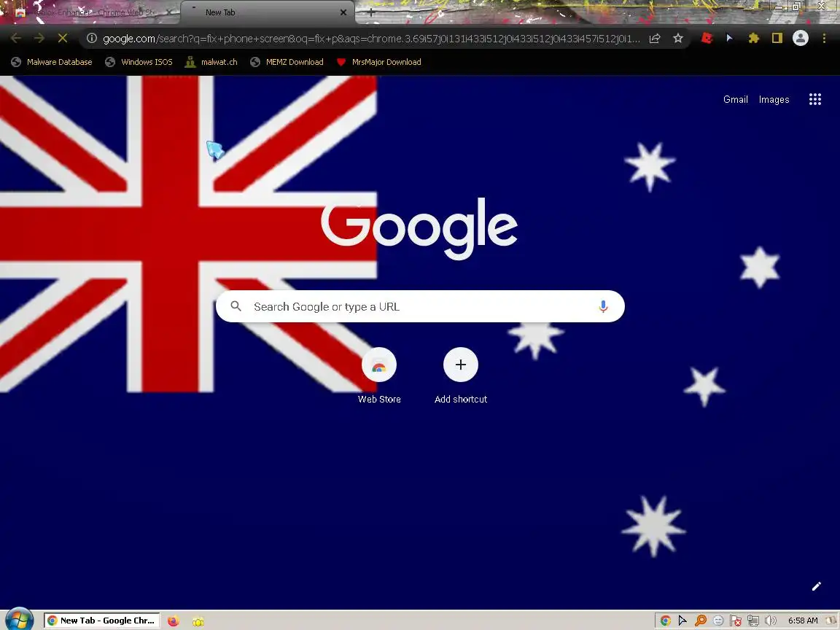View site information for google.com
The height and width of the screenshot is (630, 840).
92,38
